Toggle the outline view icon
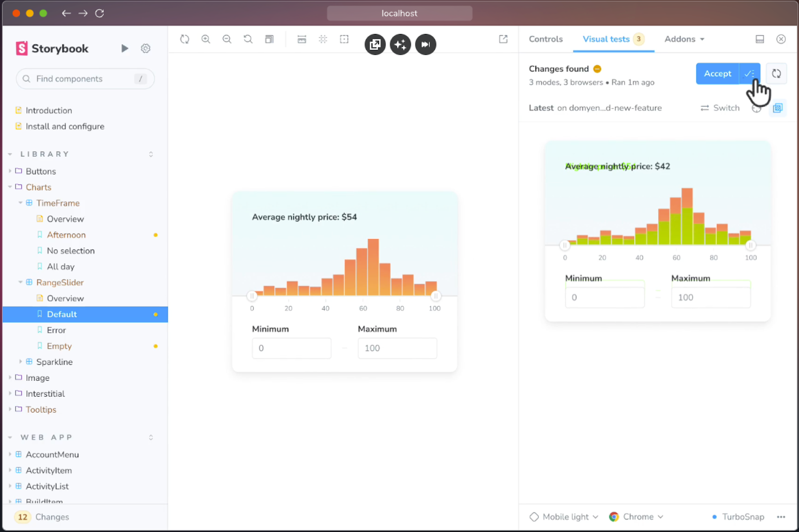The height and width of the screenshot is (532, 799). click(x=344, y=39)
